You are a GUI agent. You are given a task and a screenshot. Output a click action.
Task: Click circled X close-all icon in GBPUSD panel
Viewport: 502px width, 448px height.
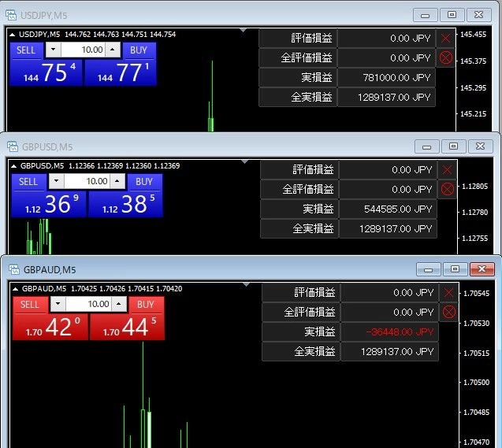click(x=448, y=189)
